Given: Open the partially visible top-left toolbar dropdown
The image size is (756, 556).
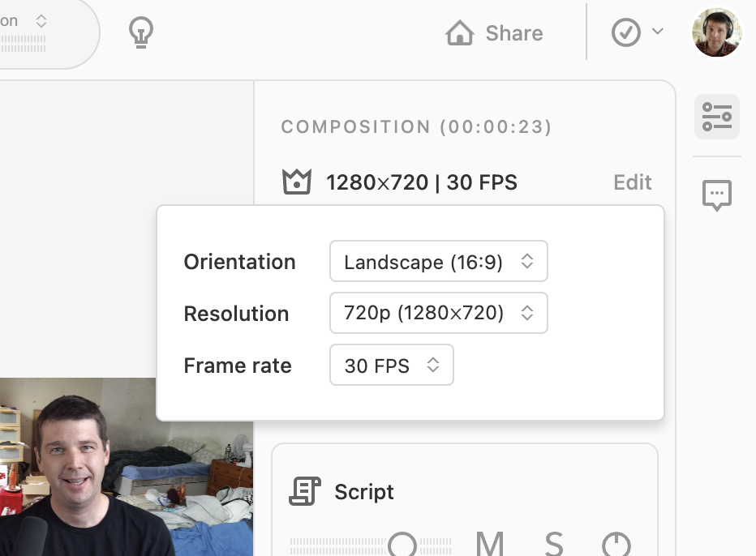Looking at the screenshot, I should tap(41, 24).
